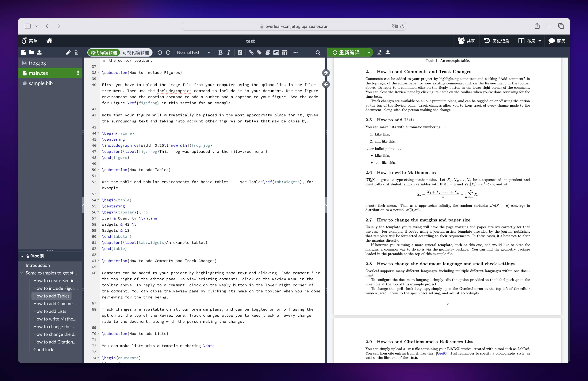
Task: Insert a table with the table toolbar icon
Action: tap(285, 52)
